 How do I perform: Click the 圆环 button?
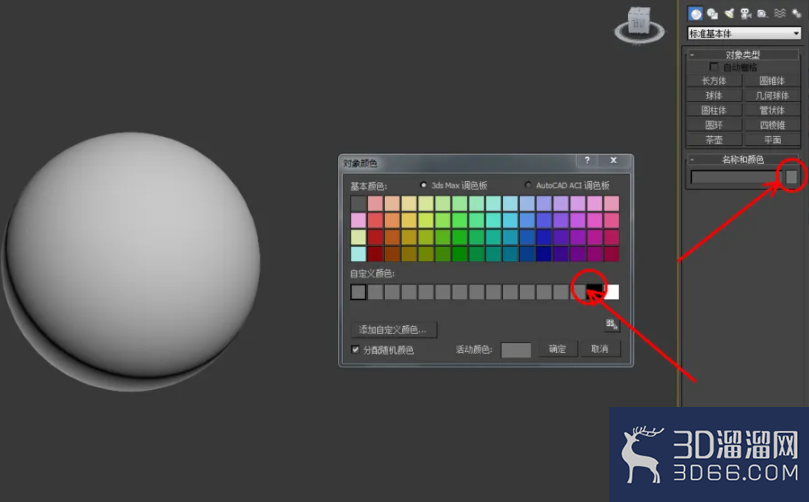714,125
